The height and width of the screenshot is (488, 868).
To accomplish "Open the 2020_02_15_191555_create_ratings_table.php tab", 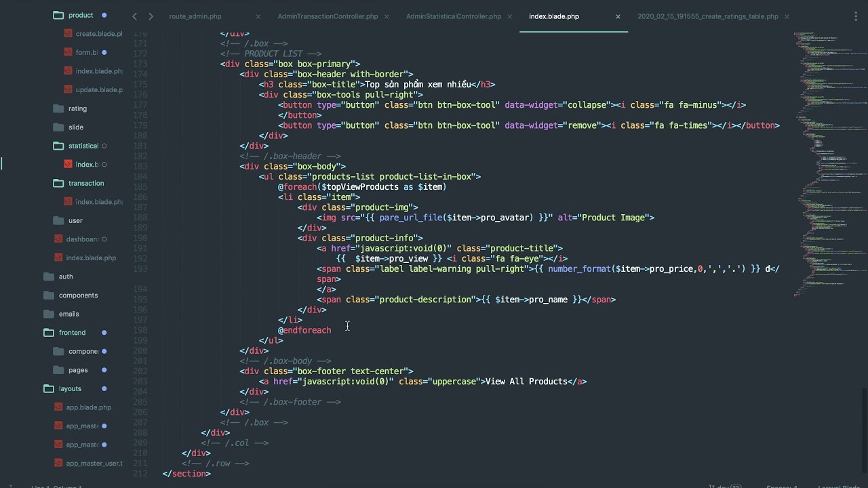I will [x=708, y=16].
